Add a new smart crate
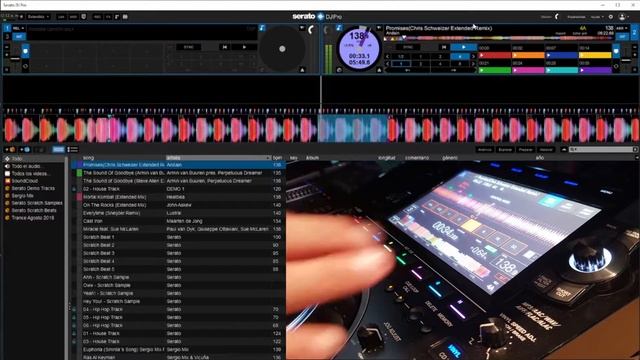 [24, 149]
